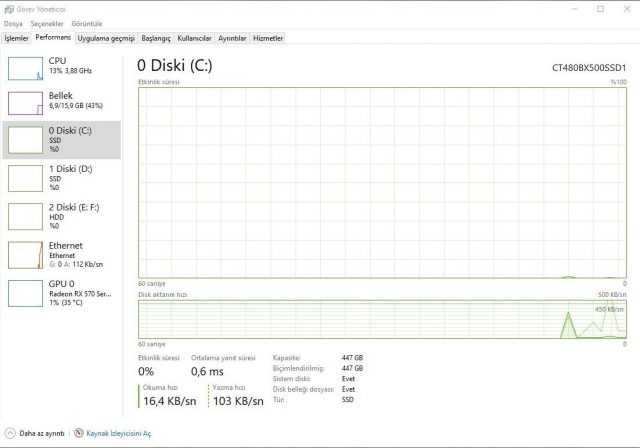Click the disk transfer rate graph
This screenshot has width=640, height=448.
pyautogui.click(x=382, y=319)
